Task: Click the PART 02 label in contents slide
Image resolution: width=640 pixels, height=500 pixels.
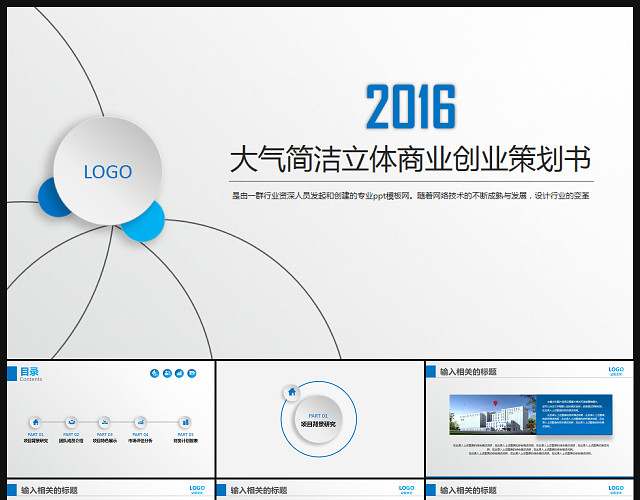Action: [71, 435]
